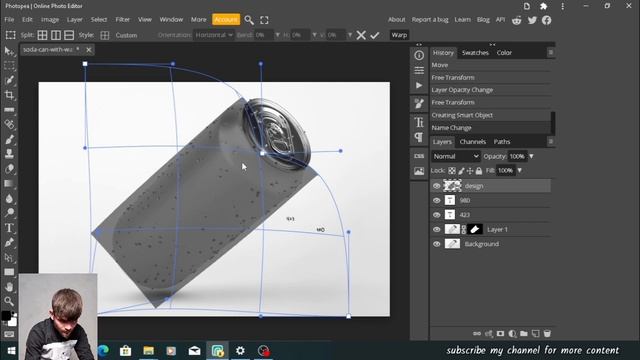Open the Paragraph panel icon

419,137
